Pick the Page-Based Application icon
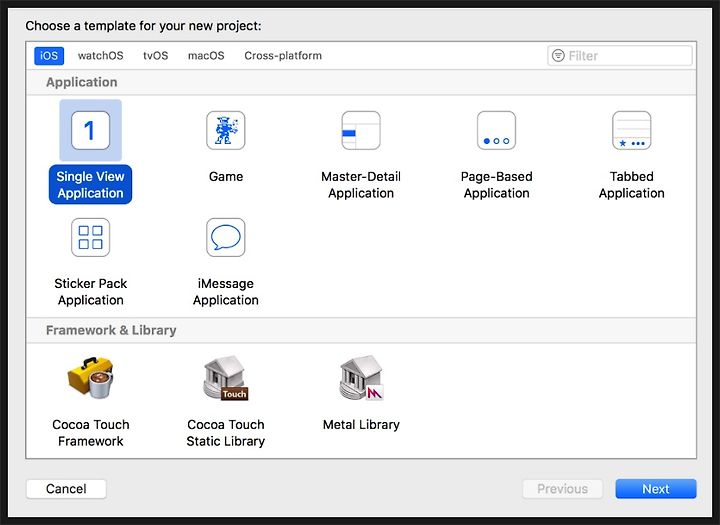 tap(496, 130)
